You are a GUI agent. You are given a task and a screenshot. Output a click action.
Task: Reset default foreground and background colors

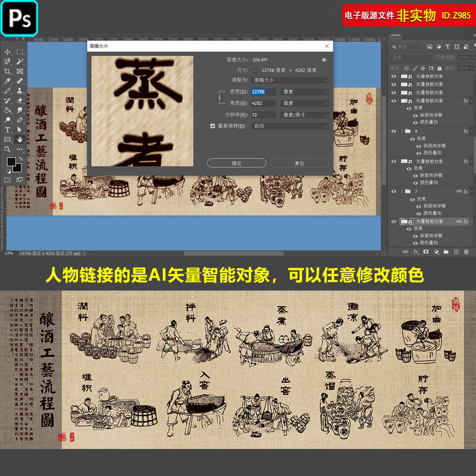point(8,172)
